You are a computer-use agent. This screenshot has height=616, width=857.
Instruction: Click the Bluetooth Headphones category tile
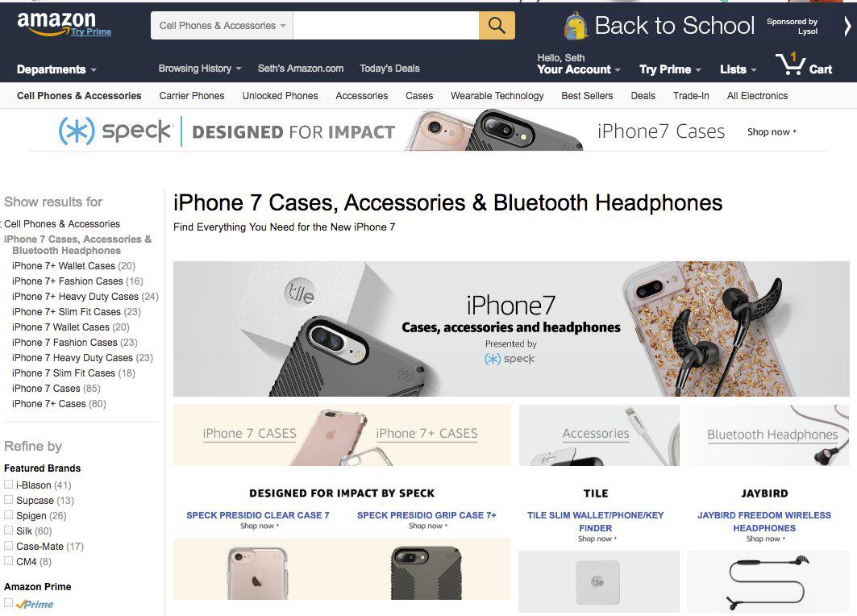click(x=768, y=435)
